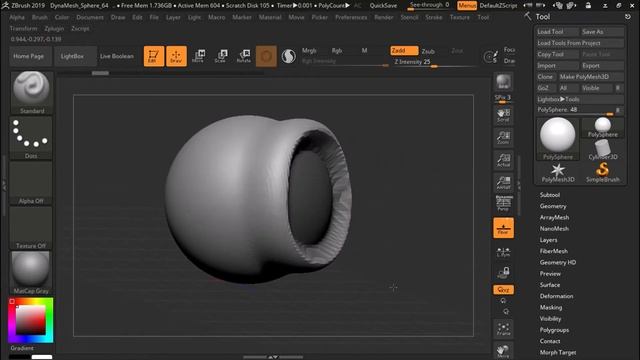Toggle Draw mode button
640x360 pixels.
(x=176, y=56)
